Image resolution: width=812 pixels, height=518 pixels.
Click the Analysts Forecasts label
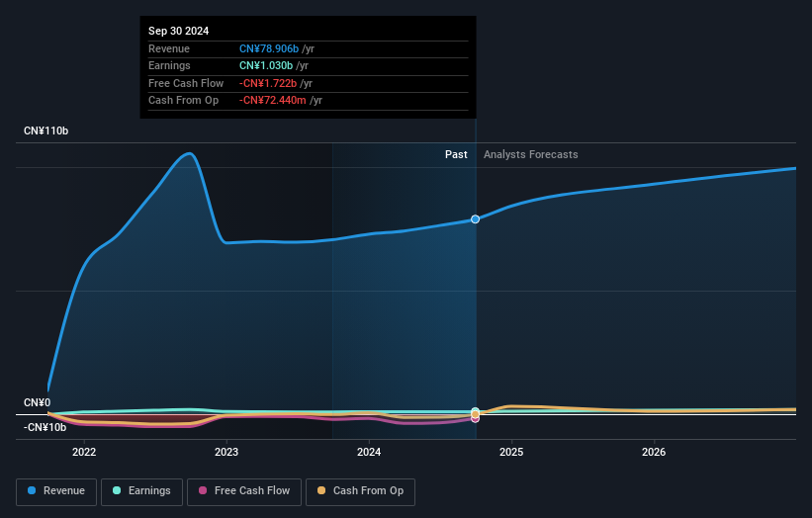(x=531, y=154)
